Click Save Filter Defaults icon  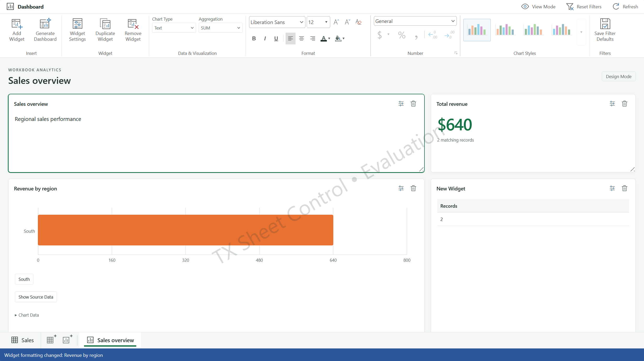605,24
